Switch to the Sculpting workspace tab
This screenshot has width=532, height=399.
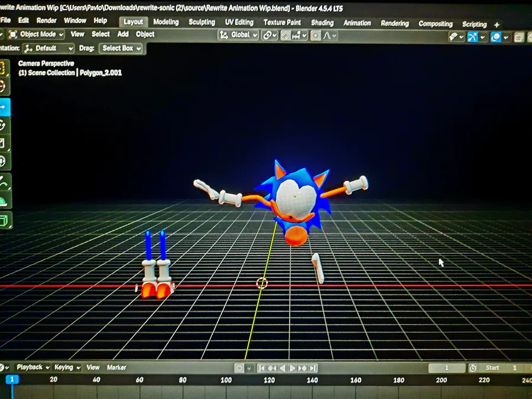click(x=202, y=22)
